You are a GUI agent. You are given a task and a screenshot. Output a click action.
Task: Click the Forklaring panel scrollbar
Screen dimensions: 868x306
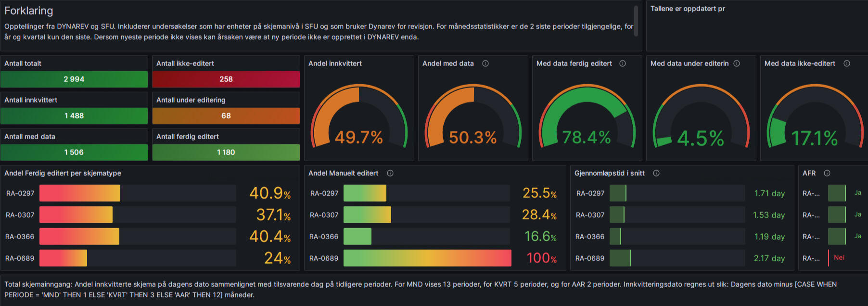pos(636,21)
